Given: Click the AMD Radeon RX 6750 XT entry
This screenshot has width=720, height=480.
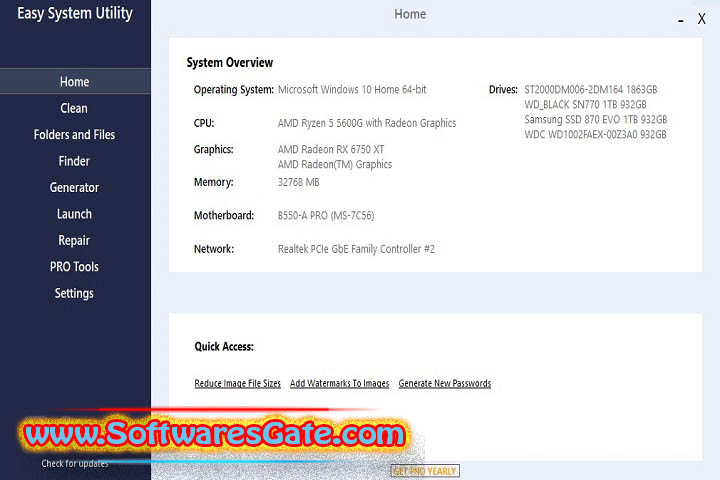Looking at the screenshot, I should pyautogui.click(x=331, y=149).
